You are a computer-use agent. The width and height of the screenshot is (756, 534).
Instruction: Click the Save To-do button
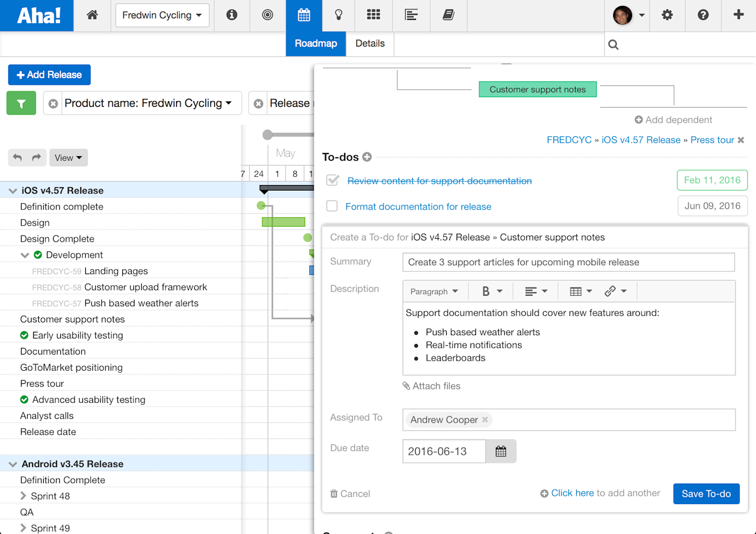click(x=706, y=493)
